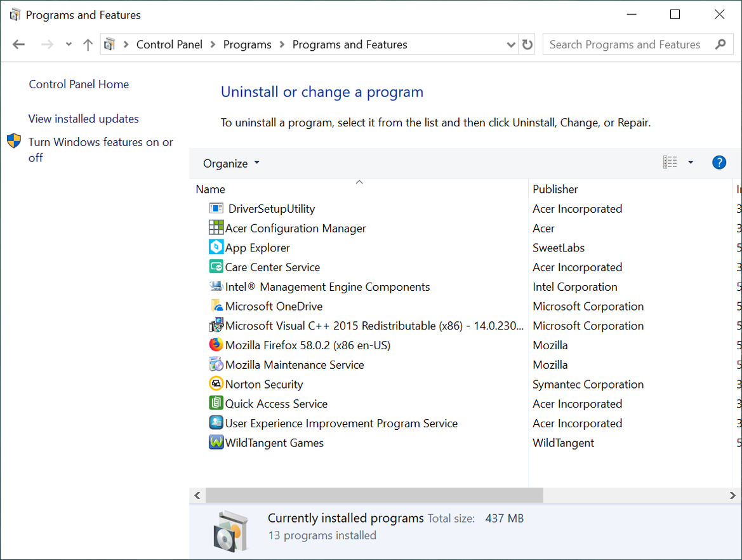Image resolution: width=742 pixels, height=560 pixels.
Task: Open the Organize dropdown menu
Action: coord(231,163)
